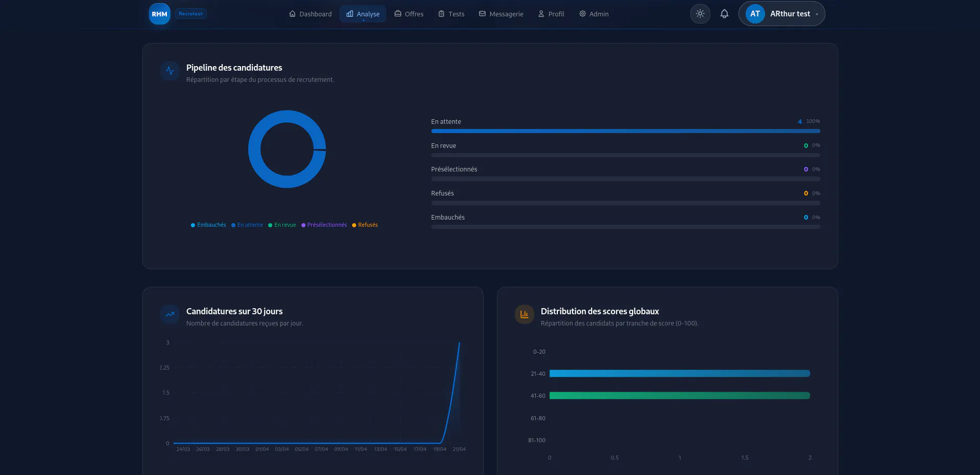This screenshot has width=980, height=475.
Task: Click the 81-100 axis label
Action: point(537,440)
